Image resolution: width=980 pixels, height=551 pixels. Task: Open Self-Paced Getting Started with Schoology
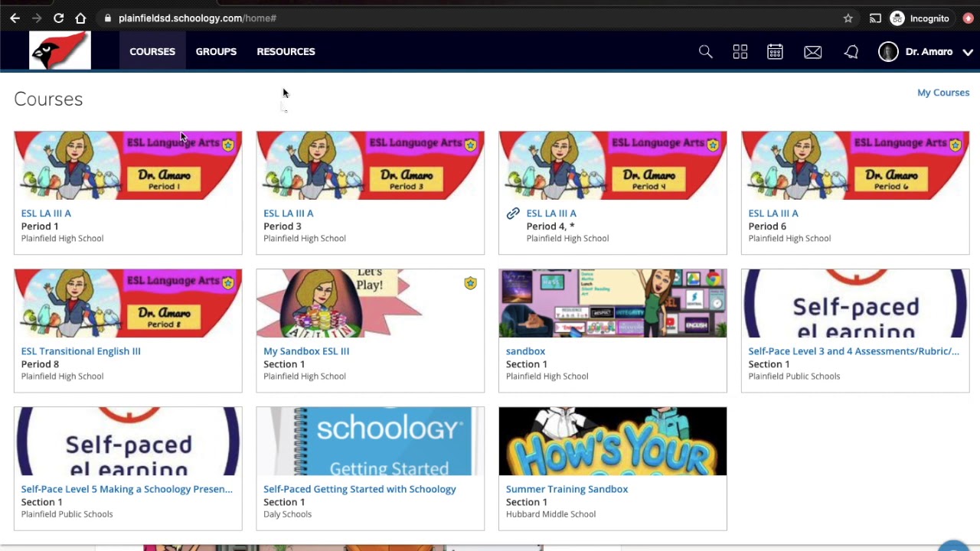(x=360, y=489)
